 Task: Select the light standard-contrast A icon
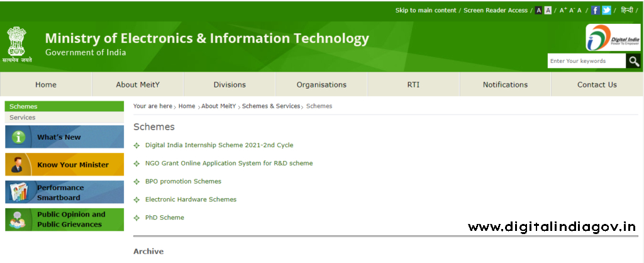coord(548,11)
